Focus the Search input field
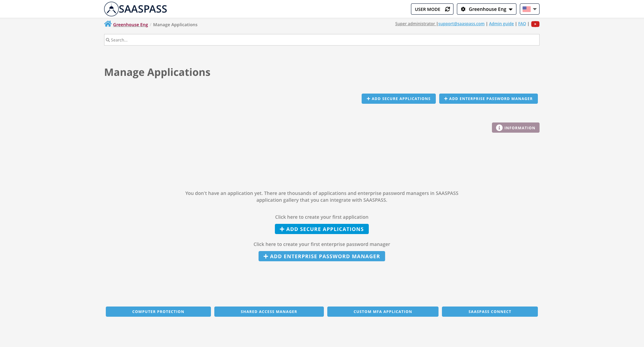 click(x=321, y=40)
